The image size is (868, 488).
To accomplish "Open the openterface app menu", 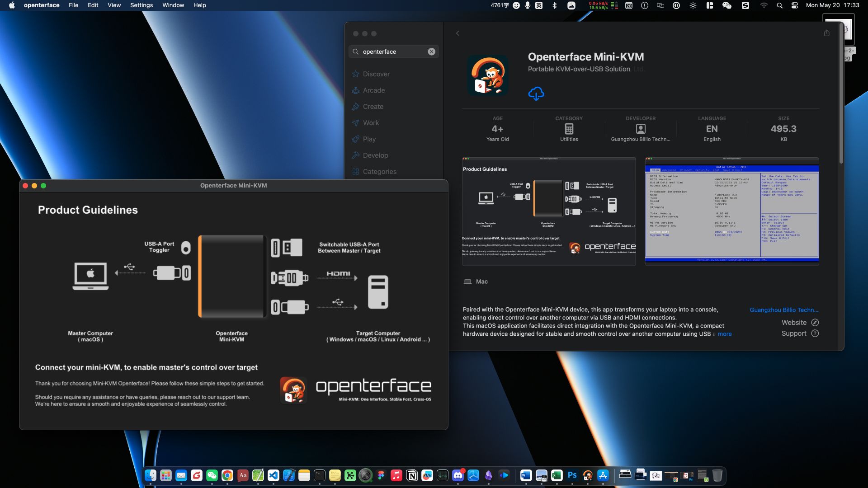I will (42, 5).
